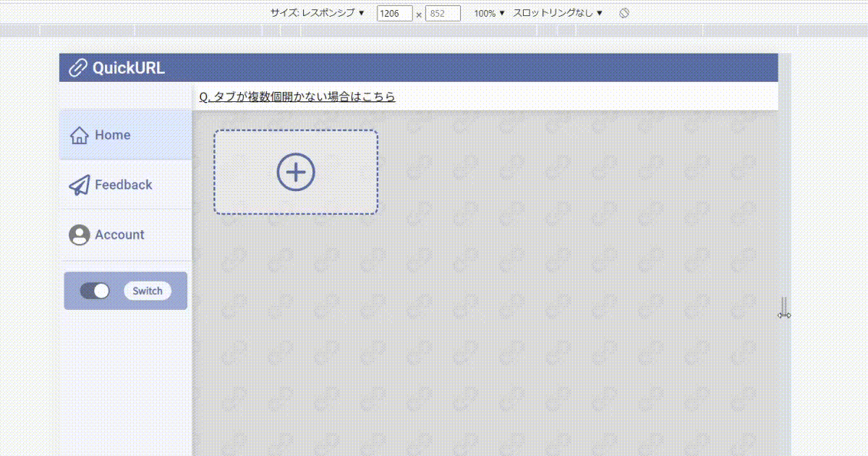Click the plus circle add icon
Image resolution: width=868 pixels, height=456 pixels.
click(x=296, y=172)
